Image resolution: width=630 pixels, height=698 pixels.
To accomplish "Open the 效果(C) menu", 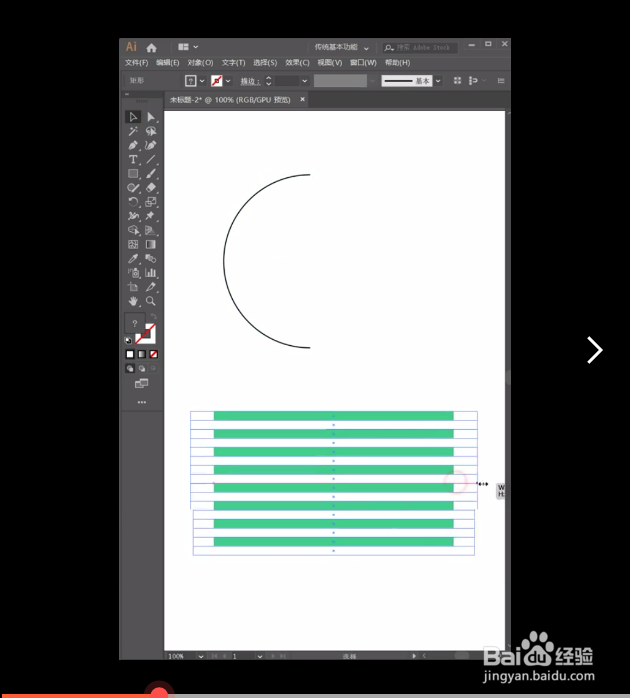I will [297, 63].
